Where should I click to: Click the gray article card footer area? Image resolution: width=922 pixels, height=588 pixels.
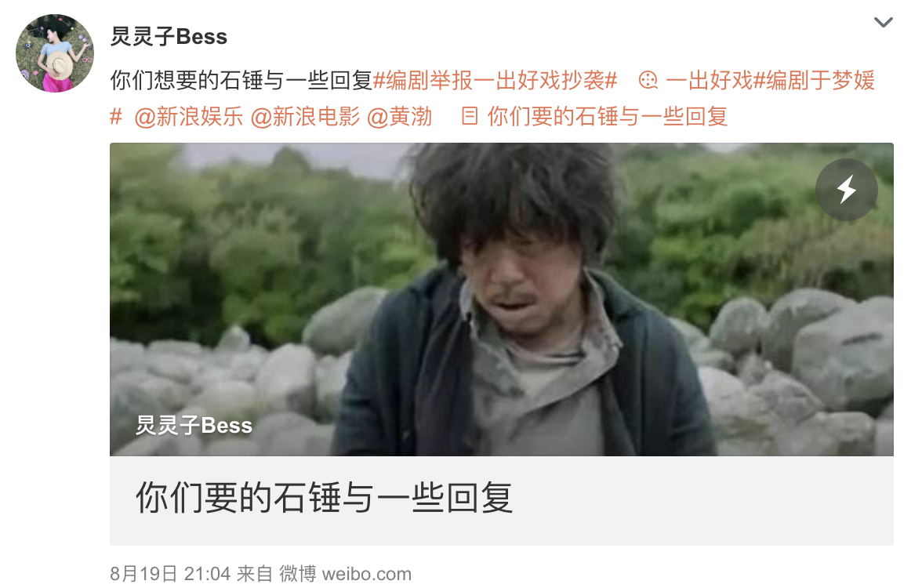(x=502, y=500)
